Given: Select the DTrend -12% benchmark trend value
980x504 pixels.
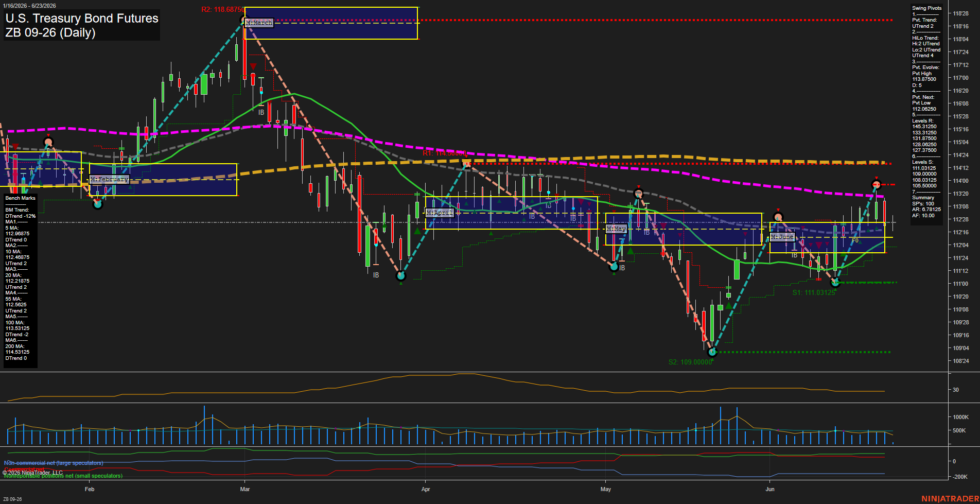Looking at the screenshot, I should click(x=21, y=216).
